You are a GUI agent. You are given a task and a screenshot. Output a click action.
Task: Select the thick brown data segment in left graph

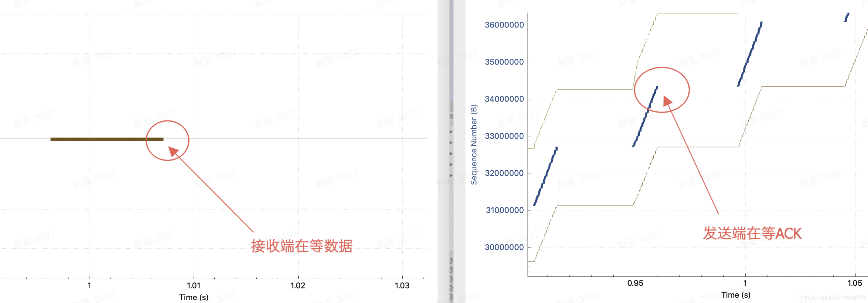(x=107, y=139)
